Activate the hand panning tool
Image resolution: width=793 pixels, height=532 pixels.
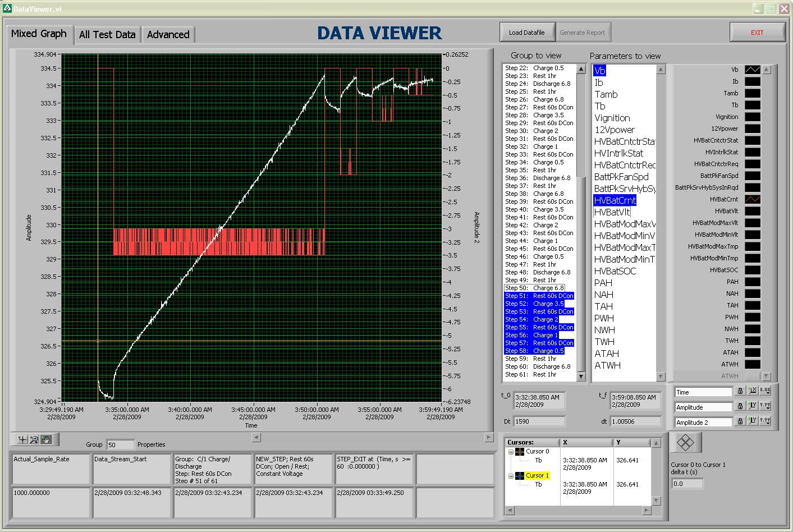click(x=45, y=439)
